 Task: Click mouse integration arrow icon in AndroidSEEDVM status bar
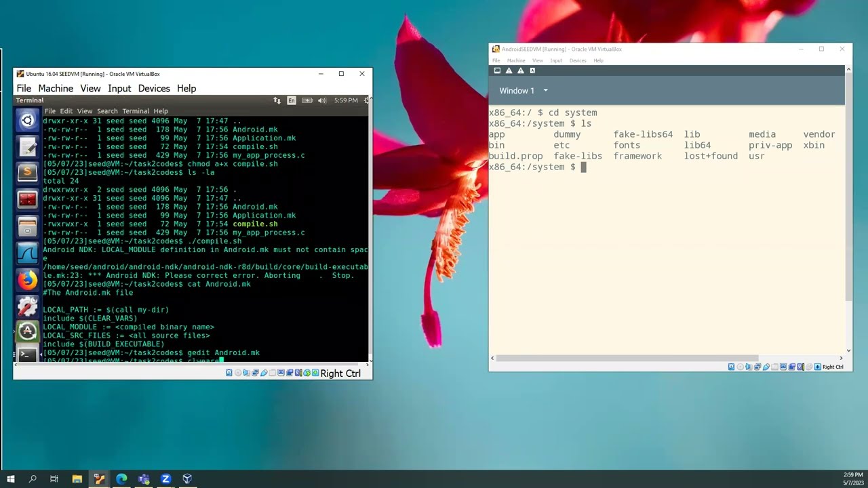point(817,367)
